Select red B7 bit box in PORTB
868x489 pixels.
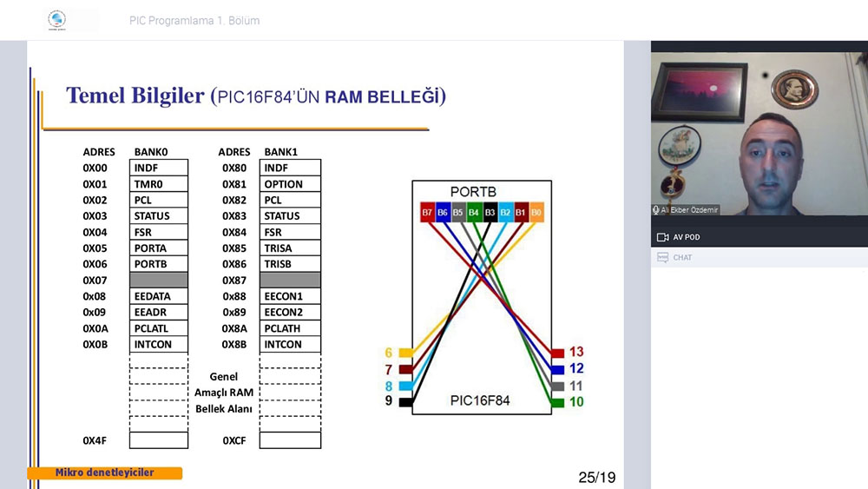point(427,213)
